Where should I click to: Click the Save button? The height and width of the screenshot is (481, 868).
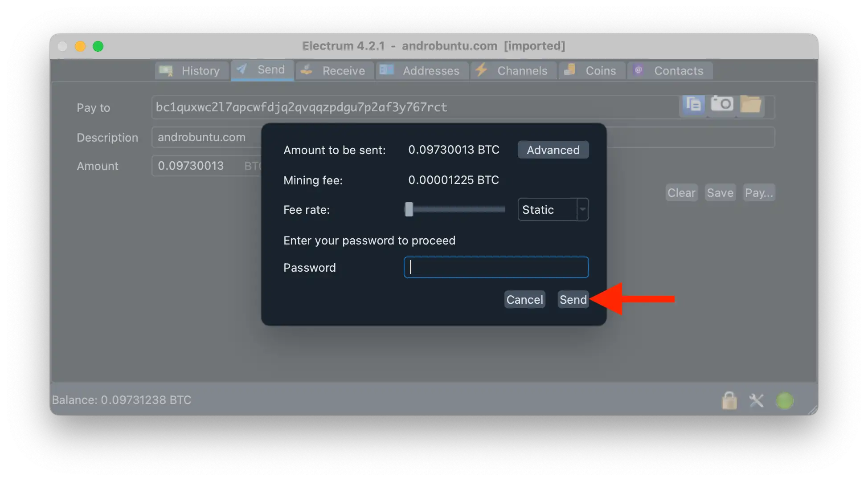tap(720, 192)
